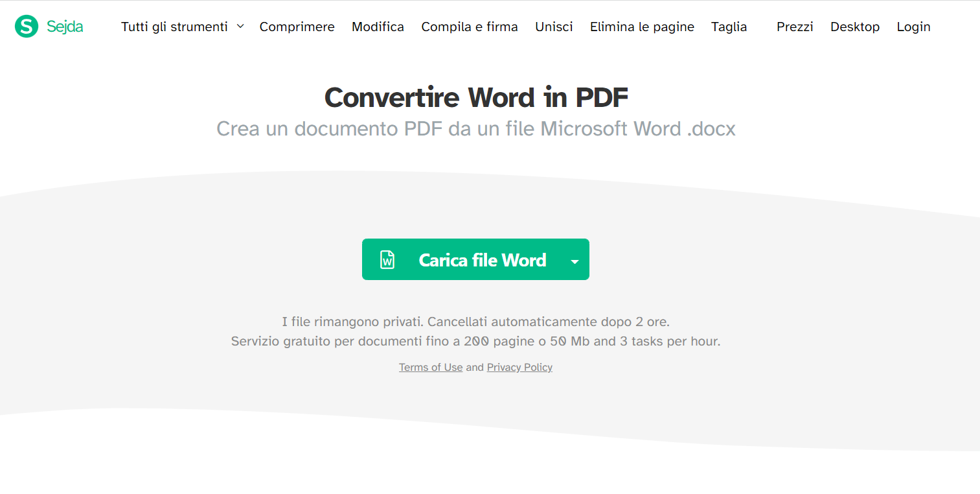View the Prezzi page

795,27
